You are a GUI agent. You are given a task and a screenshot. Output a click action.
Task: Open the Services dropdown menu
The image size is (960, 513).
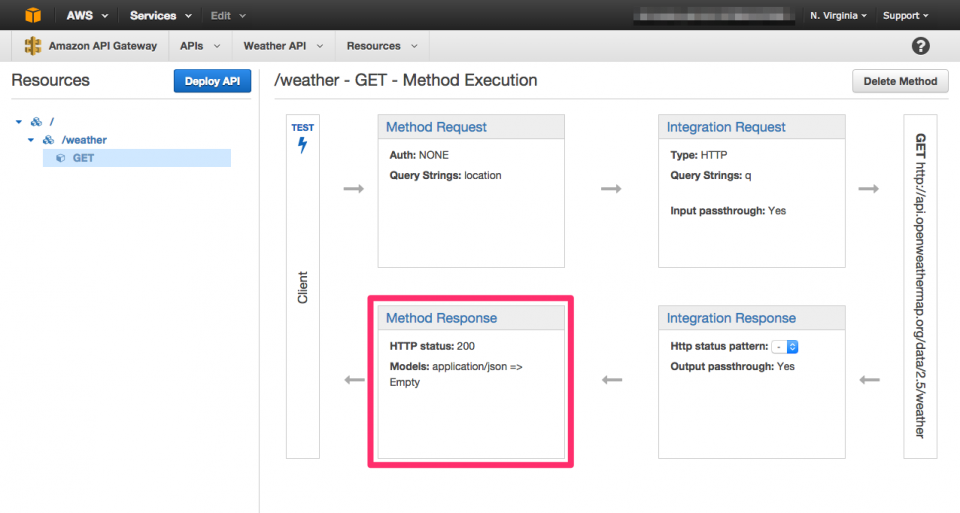click(x=160, y=15)
